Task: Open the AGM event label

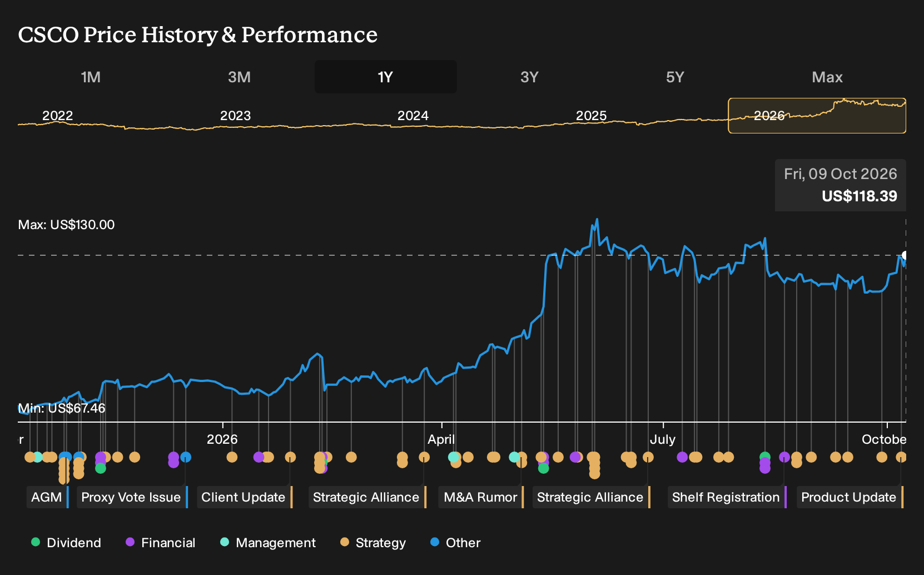Action: click(47, 497)
